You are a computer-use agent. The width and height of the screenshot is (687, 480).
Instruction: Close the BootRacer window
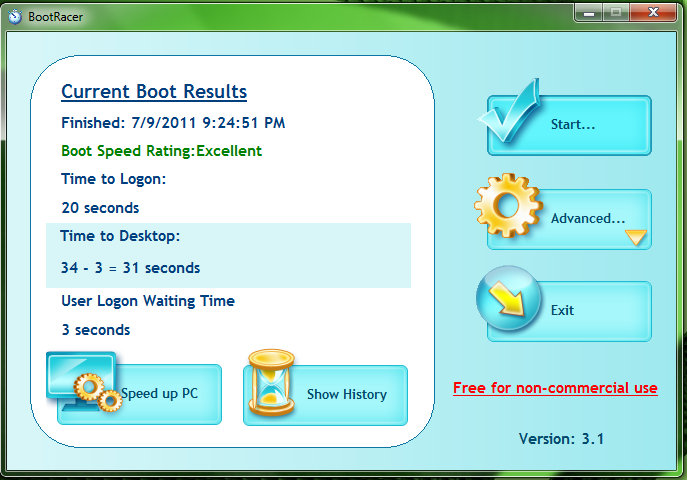pyautogui.click(x=653, y=13)
